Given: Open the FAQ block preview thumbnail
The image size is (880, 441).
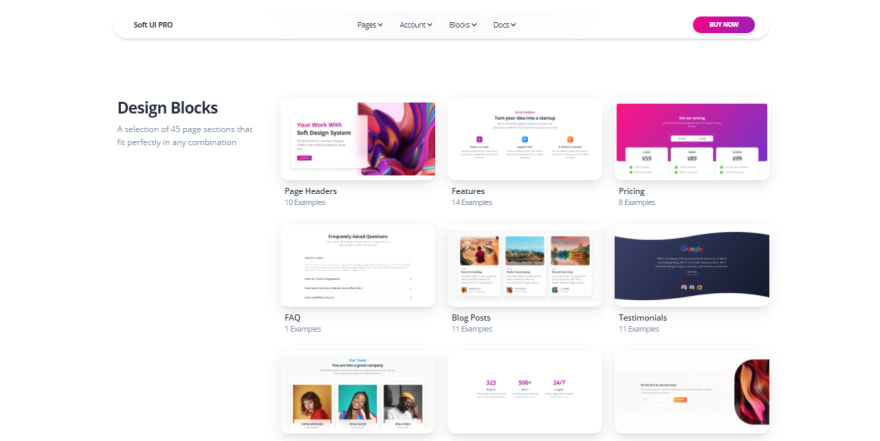Looking at the screenshot, I should pos(357,265).
